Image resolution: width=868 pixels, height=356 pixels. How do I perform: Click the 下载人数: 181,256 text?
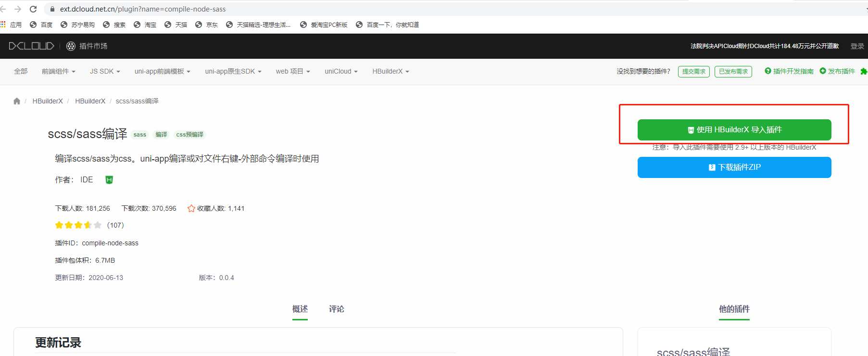pyautogui.click(x=83, y=208)
